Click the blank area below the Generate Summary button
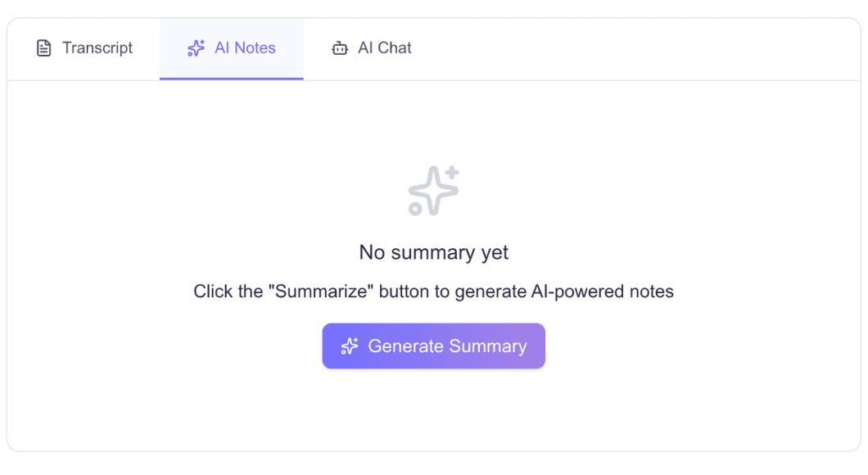The width and height of the screenshot is (868, 475). coord(433,409)
